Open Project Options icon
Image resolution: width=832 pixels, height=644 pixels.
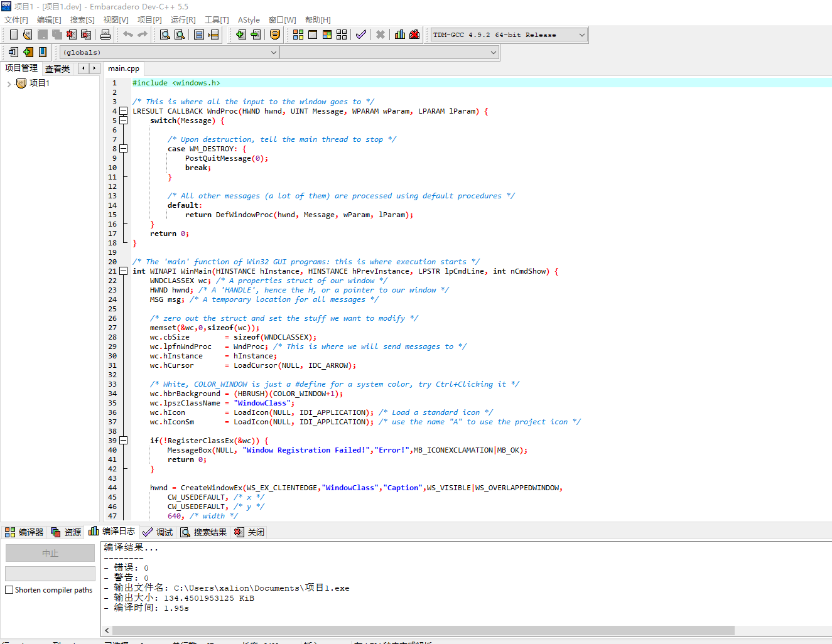(x=275, y=35)
